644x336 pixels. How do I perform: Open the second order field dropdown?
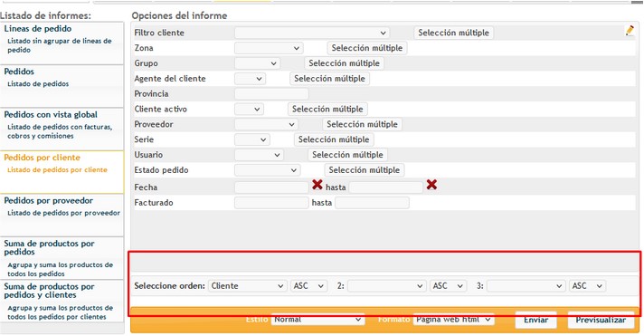coord(386,286)
